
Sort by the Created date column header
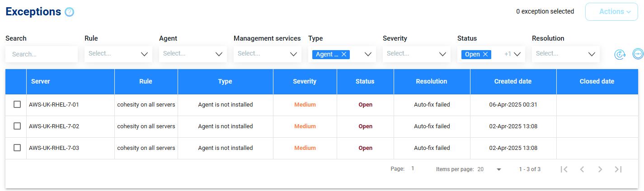tap(513, 82)
